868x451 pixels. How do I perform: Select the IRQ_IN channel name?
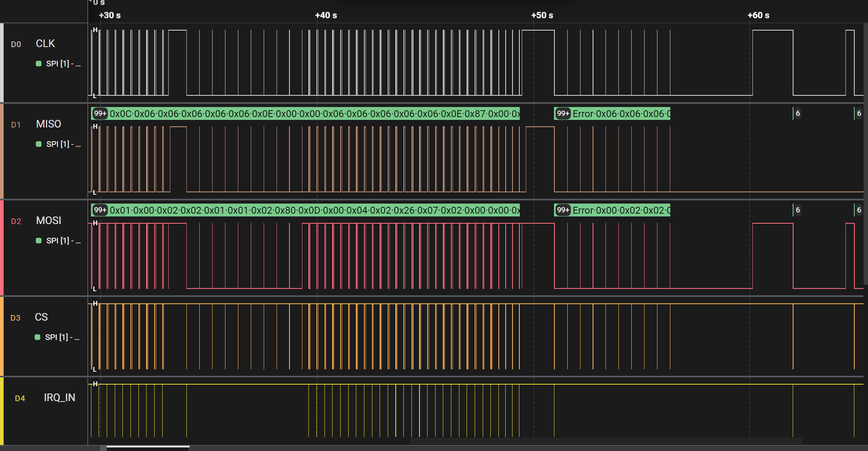click(59, 397)
